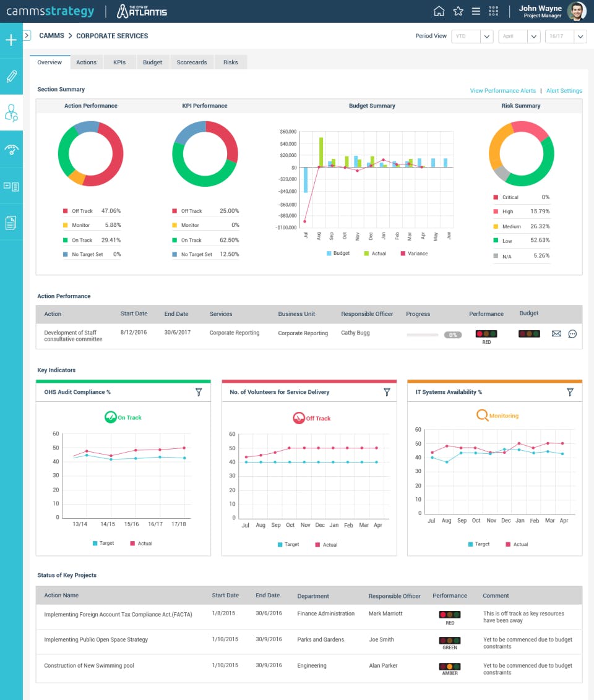Open the gauge dashboard icon in sidebar
594x700 pixels.
[x=12, y=150]
